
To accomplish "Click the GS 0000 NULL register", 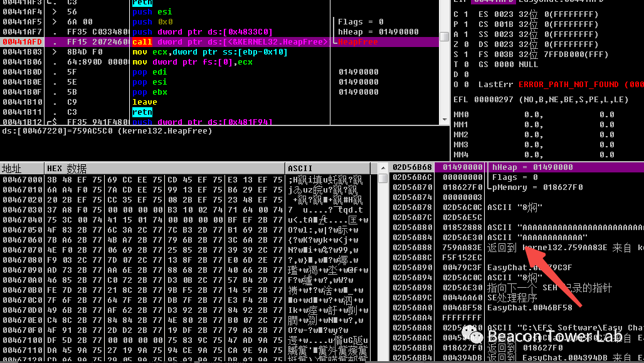I will (508, 65).
